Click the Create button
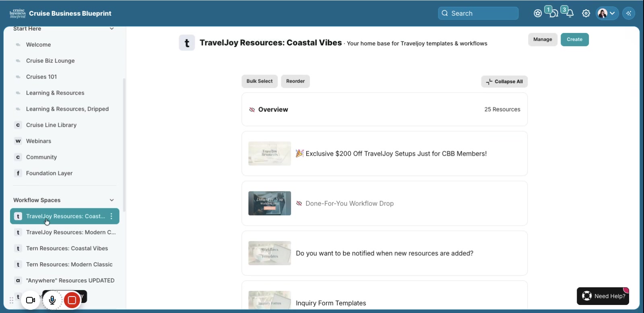Viewport: 644px width, 313px height. click(574, 39)
